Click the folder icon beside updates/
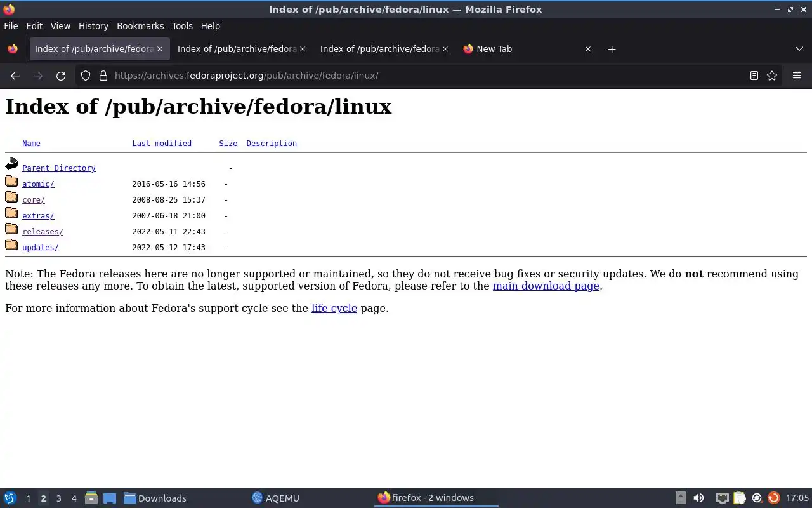This screenshot has height=508, width=812. coord(11,245)
